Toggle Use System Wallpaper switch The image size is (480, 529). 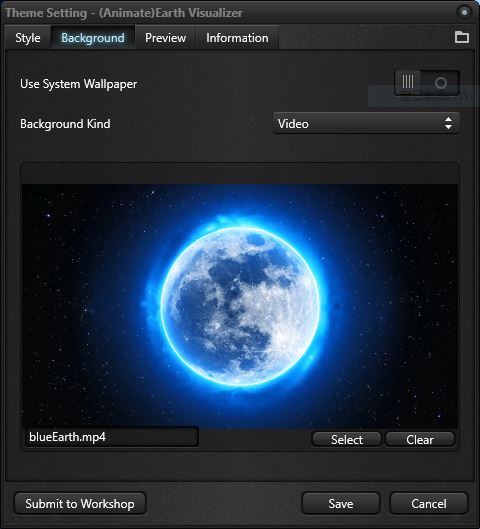click(x=427, y=83)
